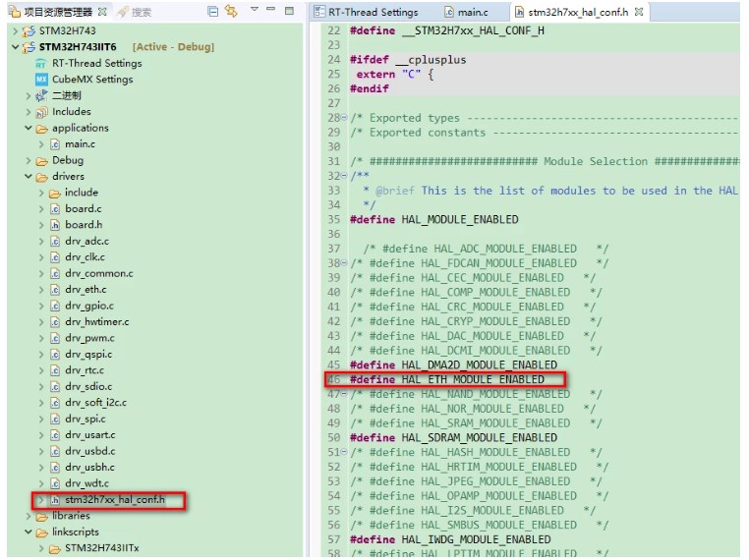Click drv_usart.c file icon
Image resolution: width=749 pixels, height=560 pixels.
[x=55, y=435]
